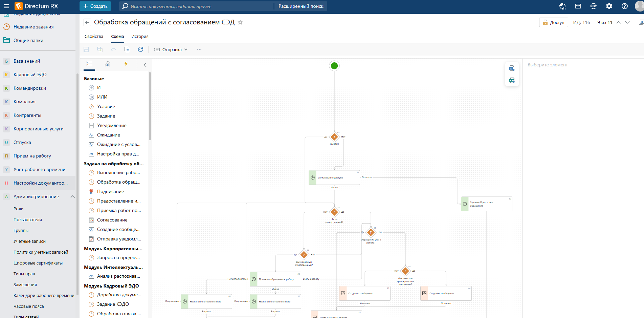This screenshot has width=644, height=318.
Task: Toggle the hamburger navigation menu
Action: 6,6
